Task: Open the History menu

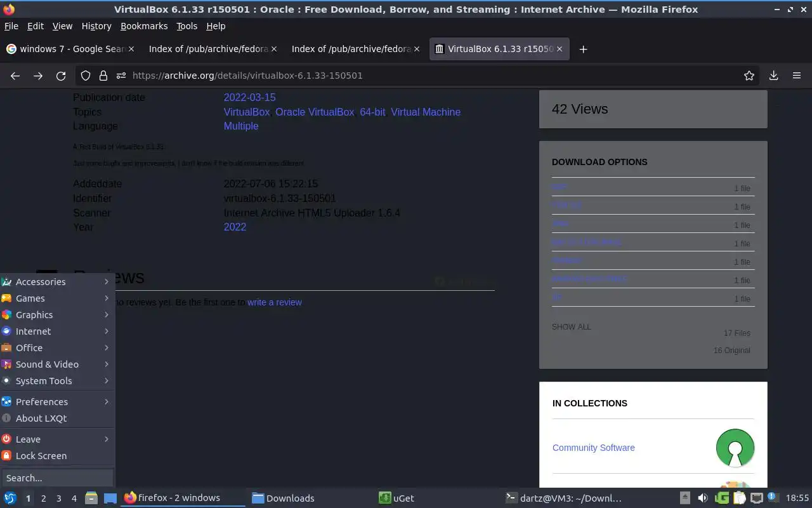Action: click(96, 26)
